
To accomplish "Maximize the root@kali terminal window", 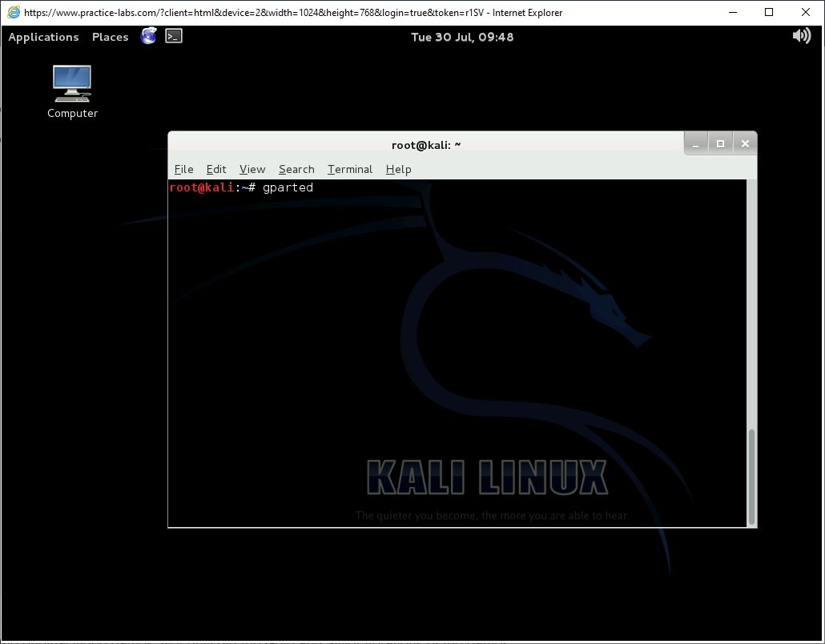I will click(720, 144).
